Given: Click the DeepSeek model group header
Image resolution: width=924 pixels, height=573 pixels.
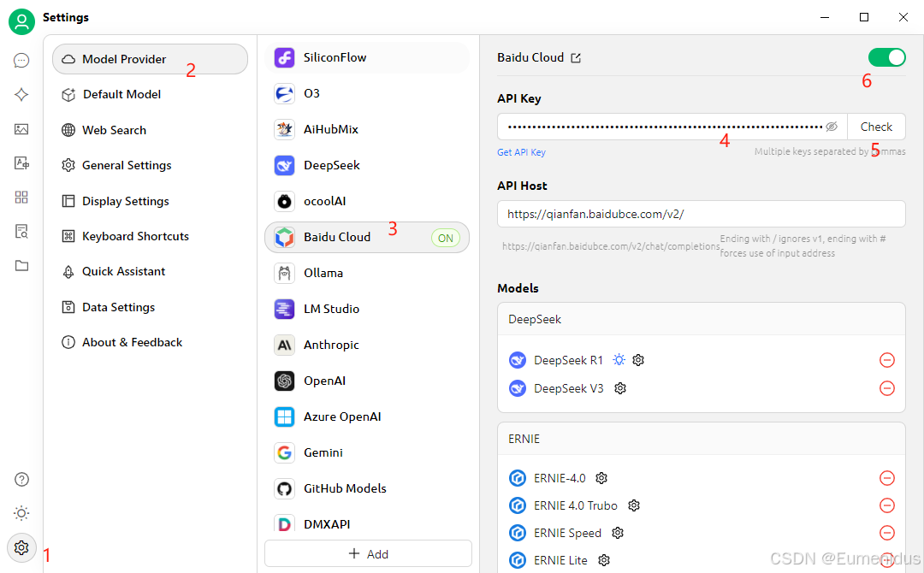Looking at the screenshot, I should click(702, 319).
